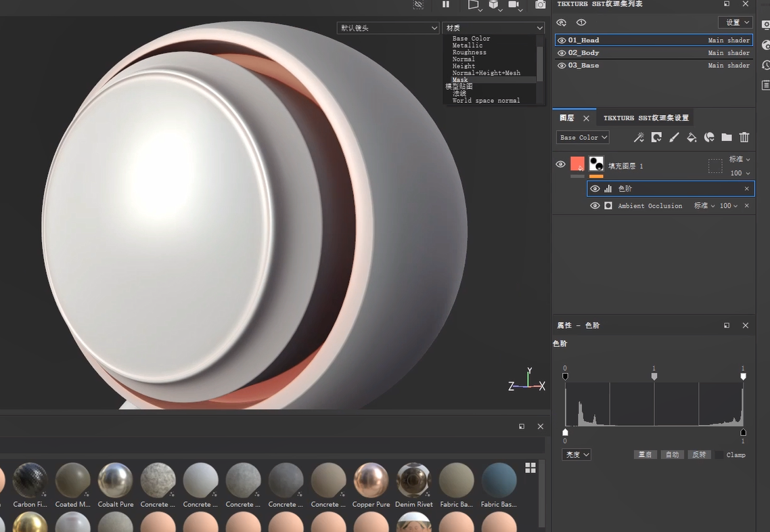
Task: Click the solo numbered eye icon in Texture Set list
Action: pyautogui.click(x=581, y=22)
